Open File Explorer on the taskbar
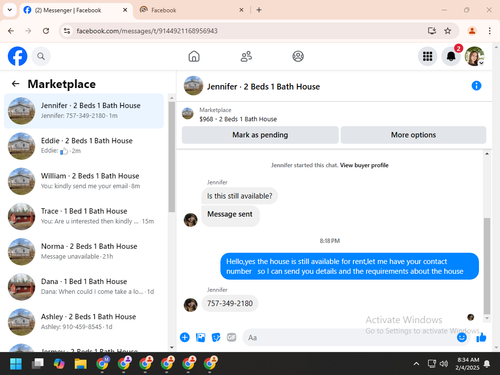 coord(81,364)
